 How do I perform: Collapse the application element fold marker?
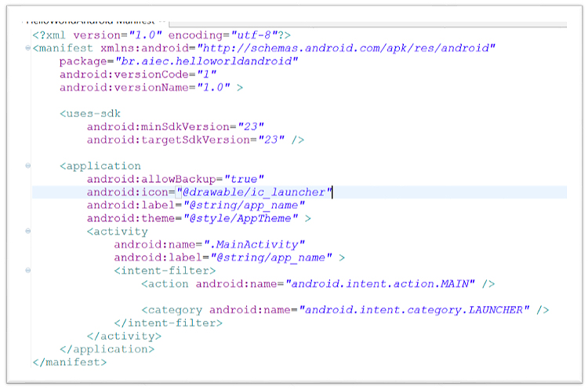pos(28,166)
